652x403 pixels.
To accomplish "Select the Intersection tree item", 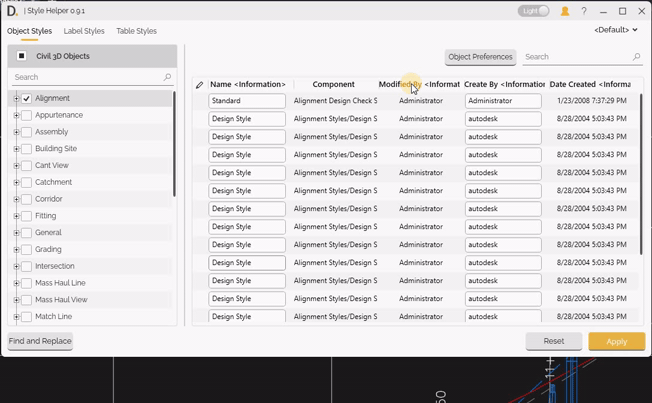I will 54,266.
